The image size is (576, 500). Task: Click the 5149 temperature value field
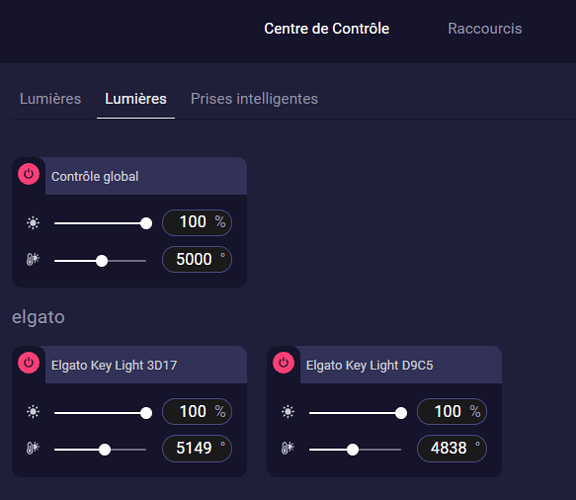197,448
